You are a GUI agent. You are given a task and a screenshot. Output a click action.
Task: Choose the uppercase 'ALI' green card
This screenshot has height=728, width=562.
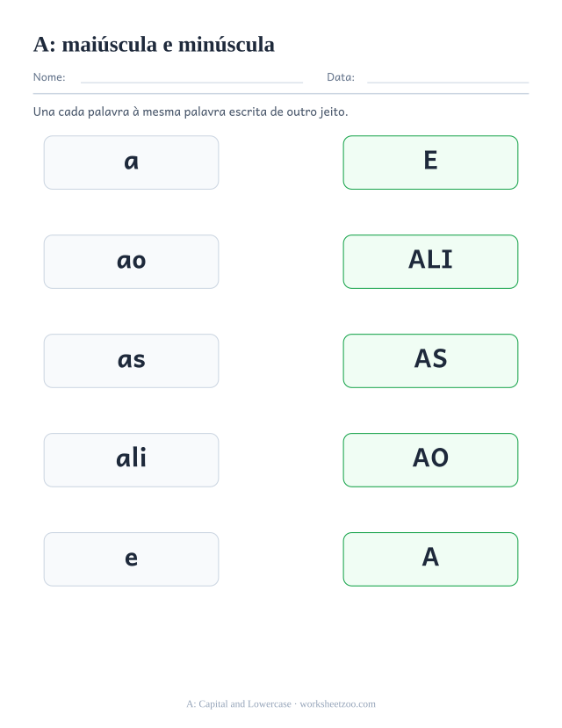[x=430, y=262]
